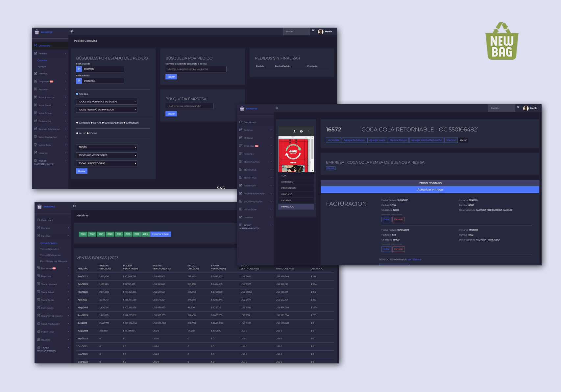Select the TODOS radio button next to SALUD
Viewport: 561px width, 392px height.
point(88,133)
